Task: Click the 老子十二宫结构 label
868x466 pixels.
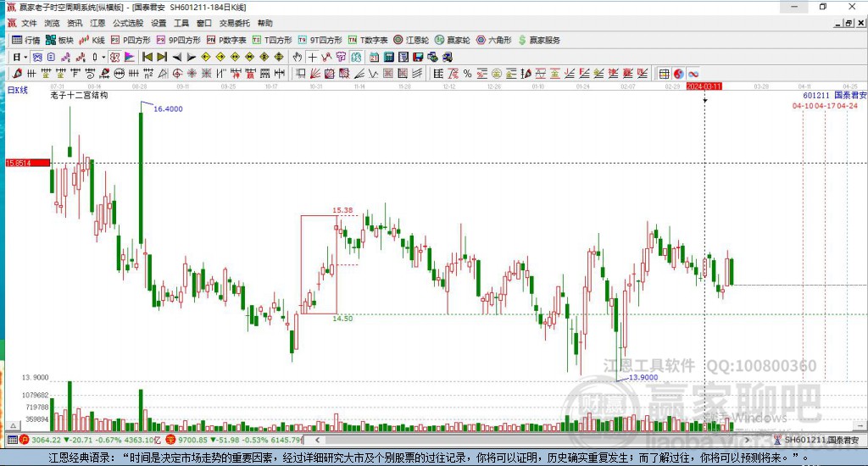Action: [79, 95]
